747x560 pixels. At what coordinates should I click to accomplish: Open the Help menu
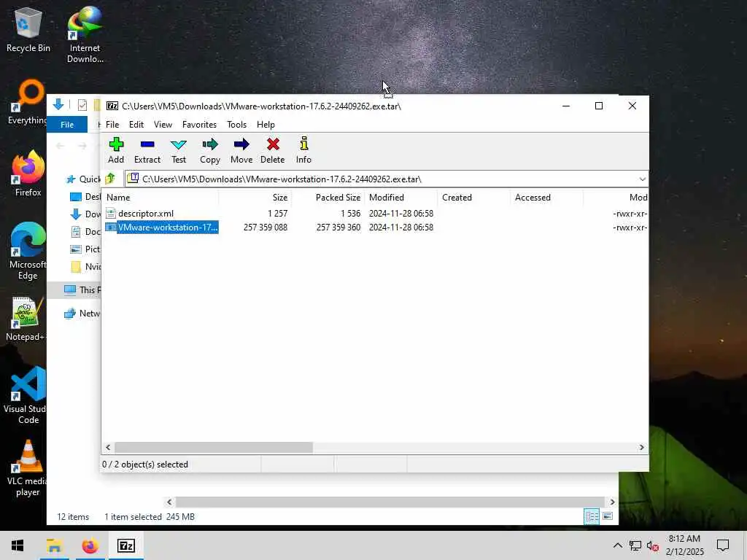pyautogui.click(x=266, y=124)
